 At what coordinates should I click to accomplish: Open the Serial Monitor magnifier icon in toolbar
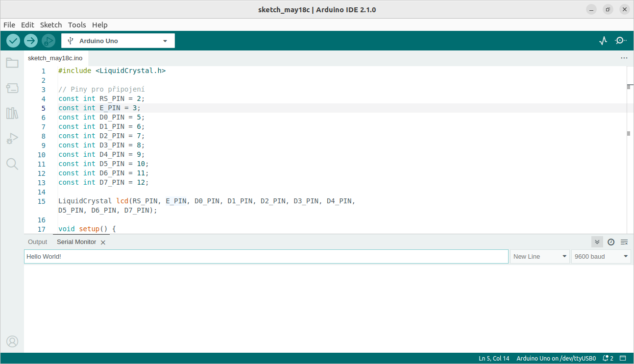point(621,41)
